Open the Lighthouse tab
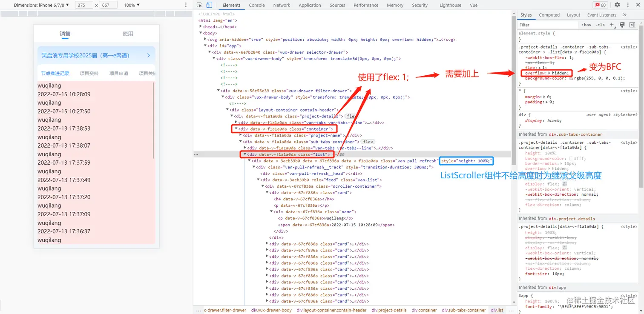The height and width of the screenshot is (314, 644). pyautogui.click(x=450, y=5)
